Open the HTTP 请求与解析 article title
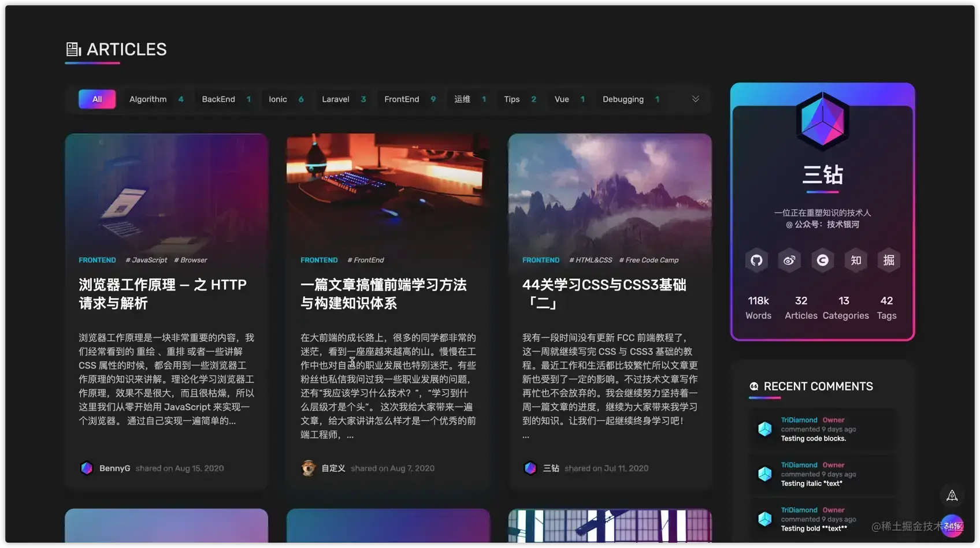Image resolution: width=980 pixels, height=548 pixels. coord(162,294)
